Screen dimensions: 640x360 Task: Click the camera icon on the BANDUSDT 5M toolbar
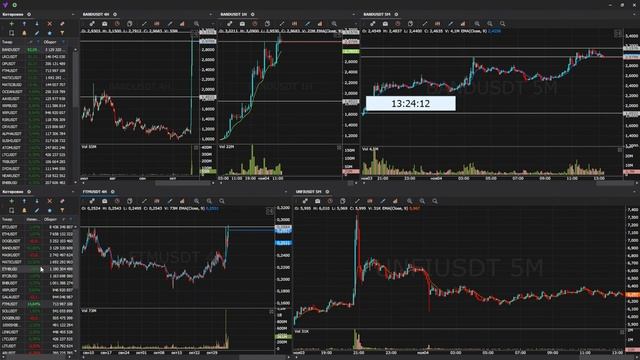tap(385, 24)
